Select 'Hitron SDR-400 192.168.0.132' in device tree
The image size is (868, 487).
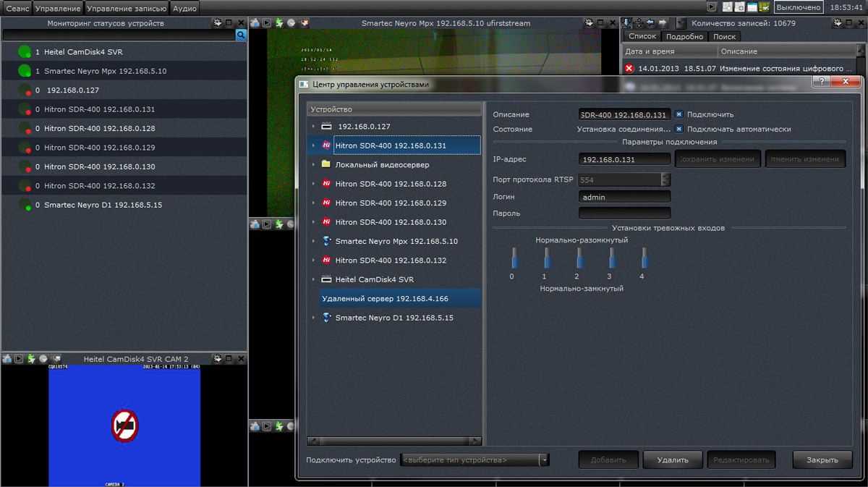click(391, 261)
